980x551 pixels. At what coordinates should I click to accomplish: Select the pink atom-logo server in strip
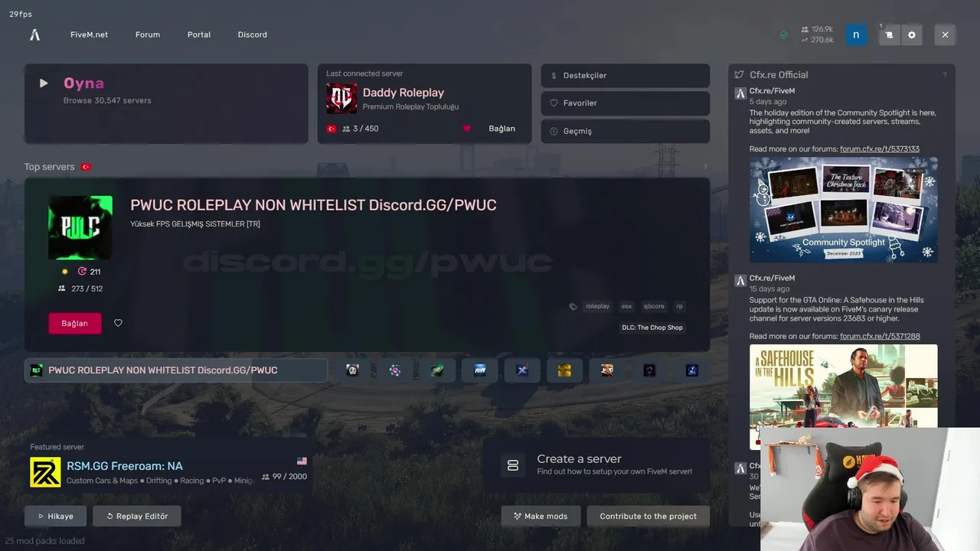coord(395,370)
